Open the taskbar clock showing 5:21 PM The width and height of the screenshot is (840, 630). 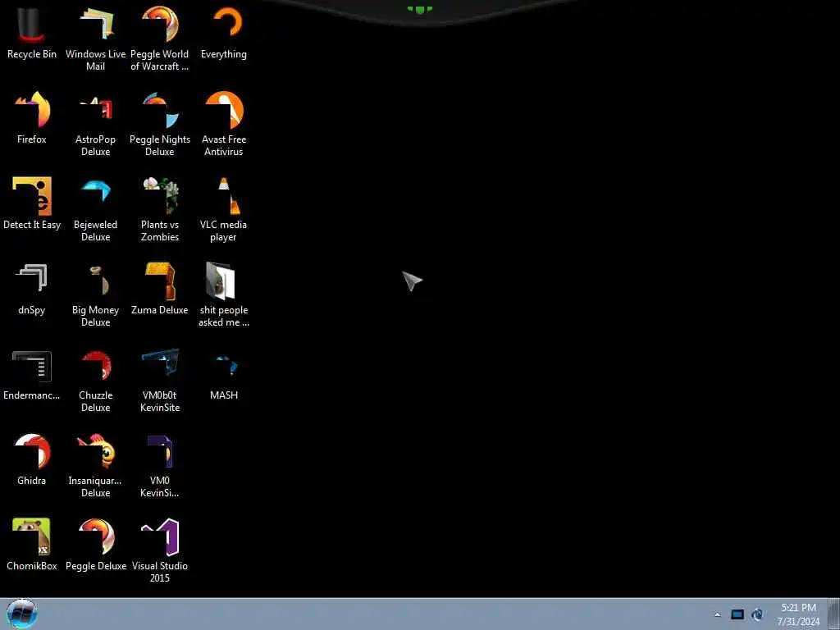pos(798,614)
